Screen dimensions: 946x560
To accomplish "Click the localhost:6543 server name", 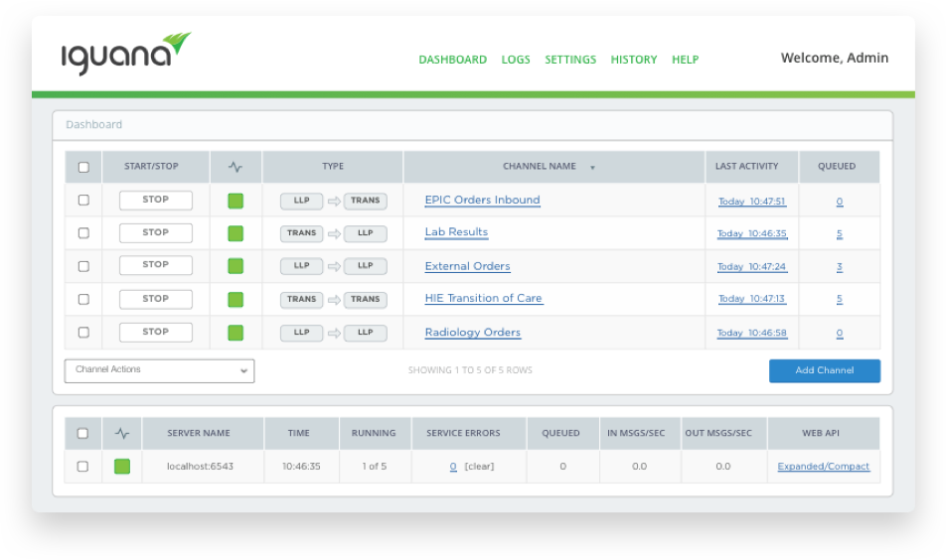I will (200, 467).
